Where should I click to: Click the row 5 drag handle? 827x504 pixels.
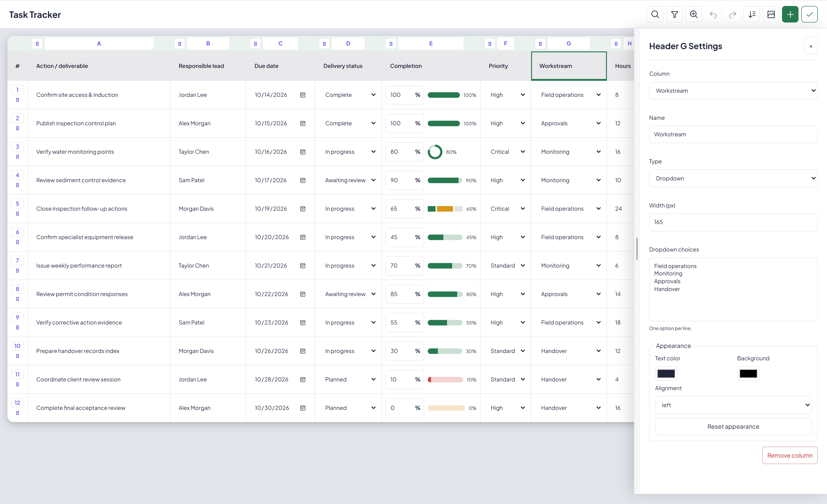click(x=17, y=214)
